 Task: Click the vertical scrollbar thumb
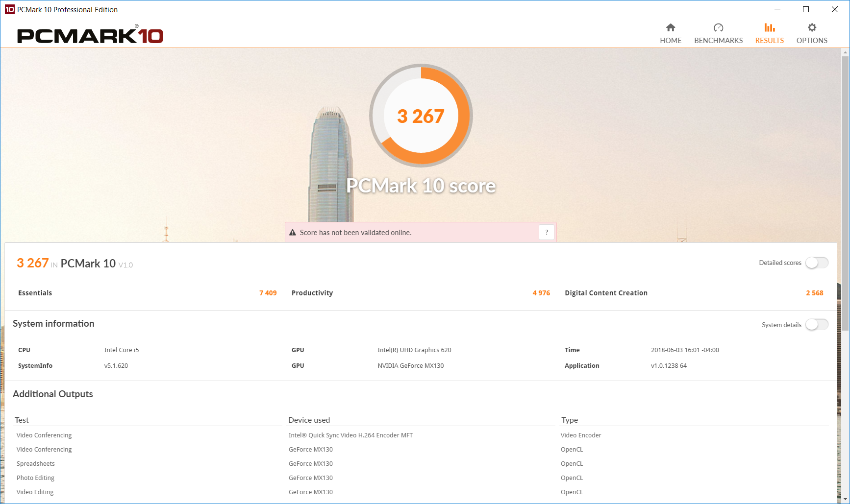[x=845, y=193]
